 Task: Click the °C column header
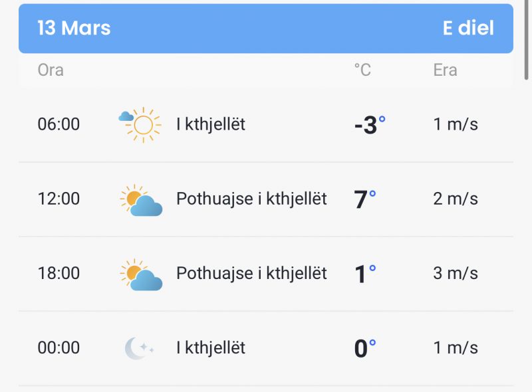(362, 70)
